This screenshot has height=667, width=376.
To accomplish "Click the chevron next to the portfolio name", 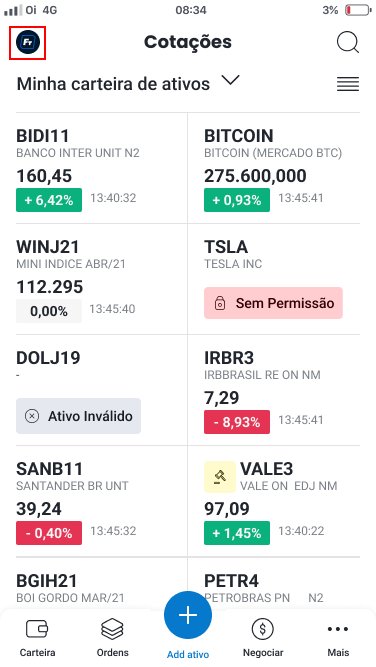I will tap(231, 80).
